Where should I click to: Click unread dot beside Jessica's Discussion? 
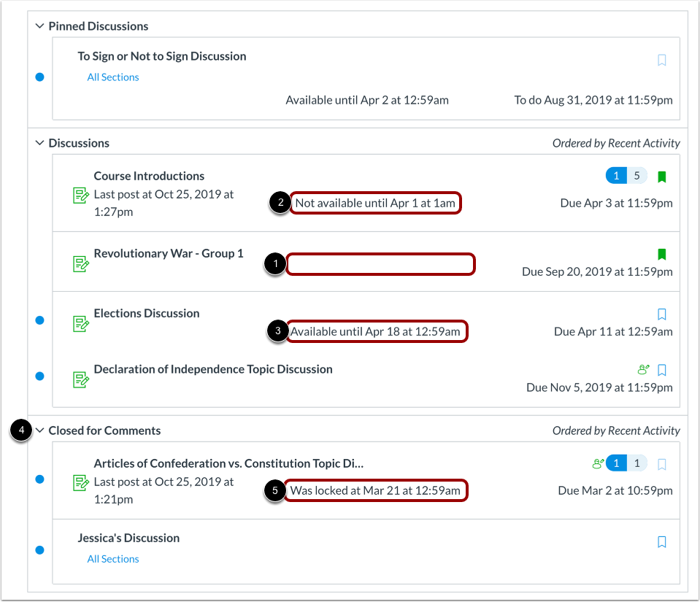click(x=39, y=549)
